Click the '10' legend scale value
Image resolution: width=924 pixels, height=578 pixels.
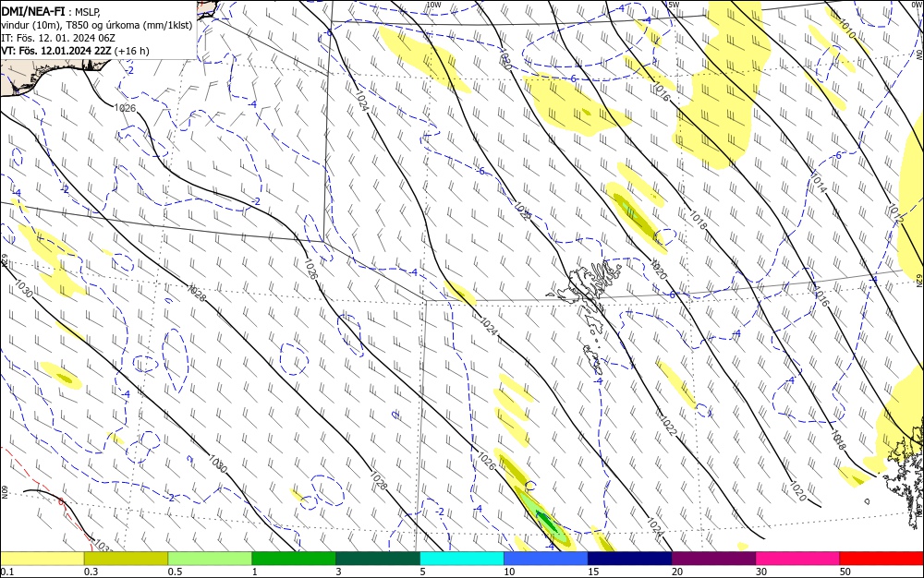pyautogui.click(x=509, y=572)
